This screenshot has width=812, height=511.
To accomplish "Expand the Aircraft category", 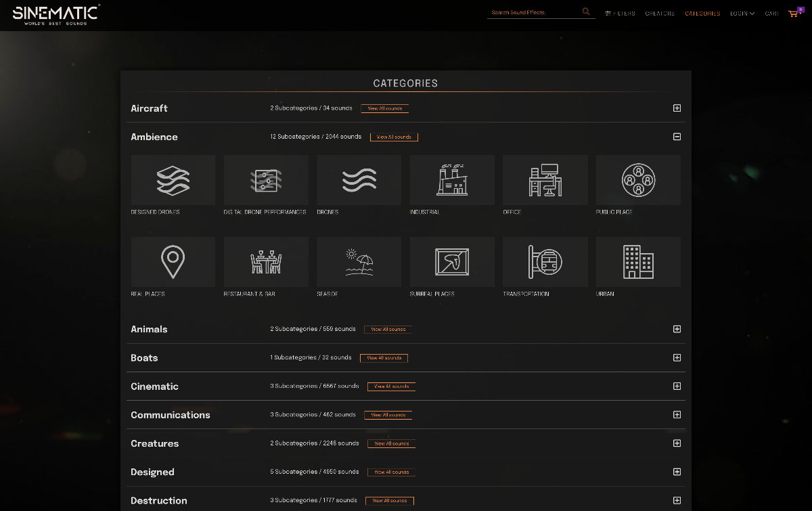I will [x=677, y=108].
